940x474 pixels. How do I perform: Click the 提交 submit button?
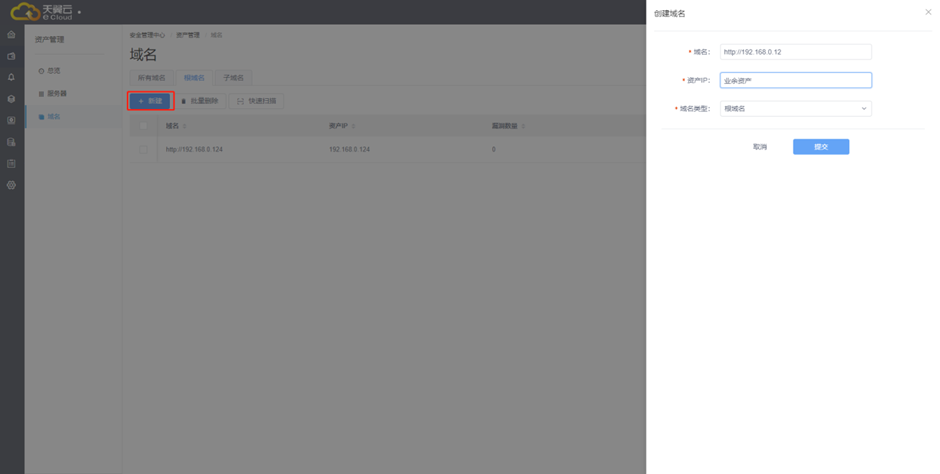click(x=821, y=147)
